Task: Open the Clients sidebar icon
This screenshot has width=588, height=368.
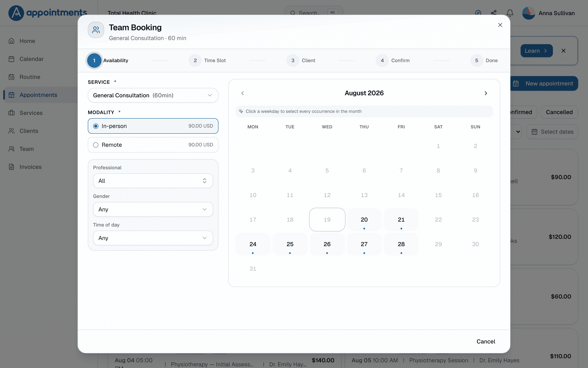Action: (x=11, y=131)
